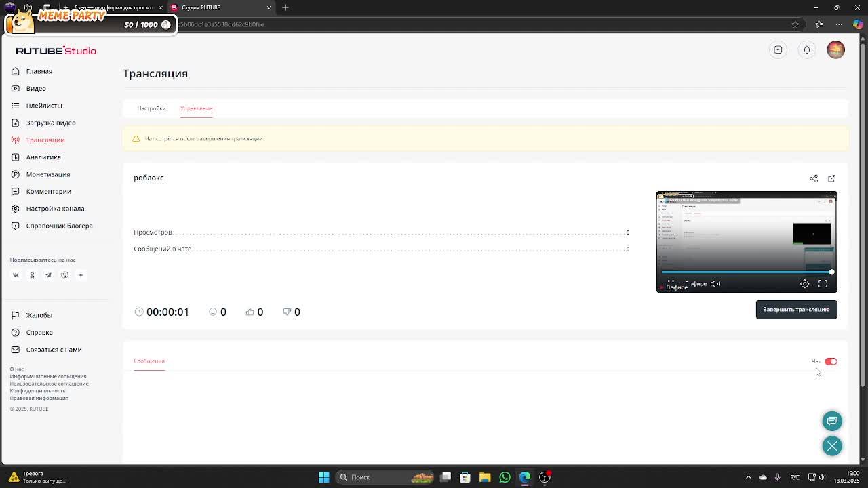Click the stream title роблокс
The width and height of the screenshot is (868, 488).
point(149,178)
